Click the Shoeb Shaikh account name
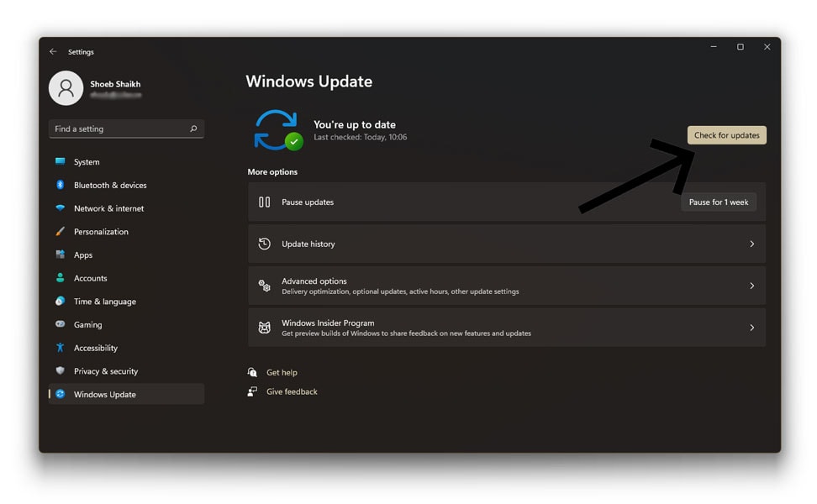Screen dimensions: 817x504 (115, 84)
